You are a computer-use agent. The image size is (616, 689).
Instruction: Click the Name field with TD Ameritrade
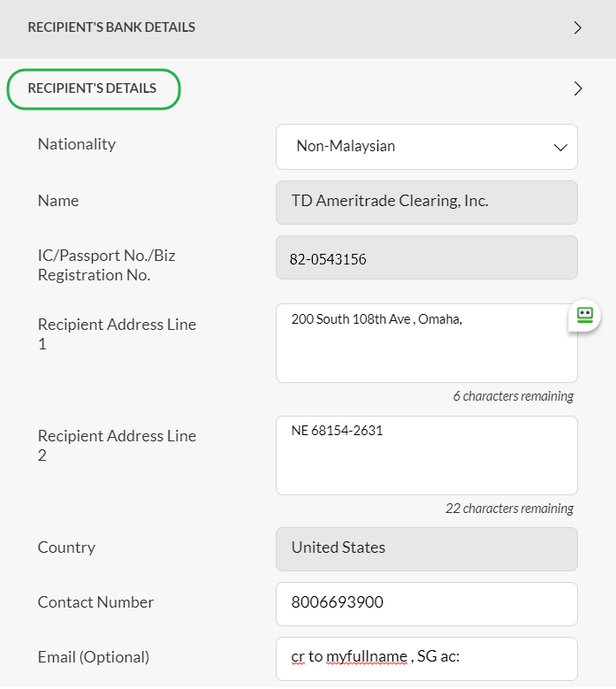pos(426,203)
